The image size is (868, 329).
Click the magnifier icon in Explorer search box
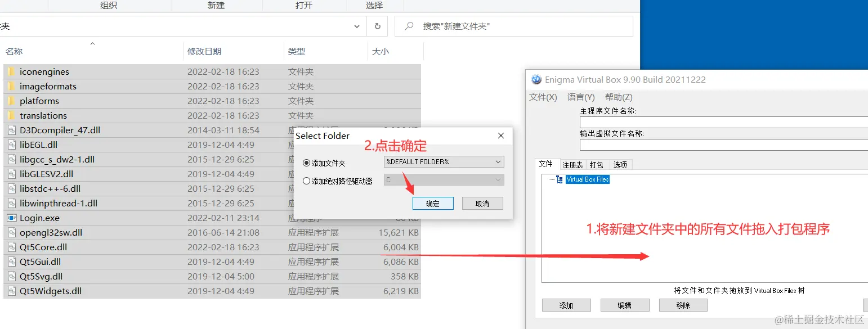[409, 26]
